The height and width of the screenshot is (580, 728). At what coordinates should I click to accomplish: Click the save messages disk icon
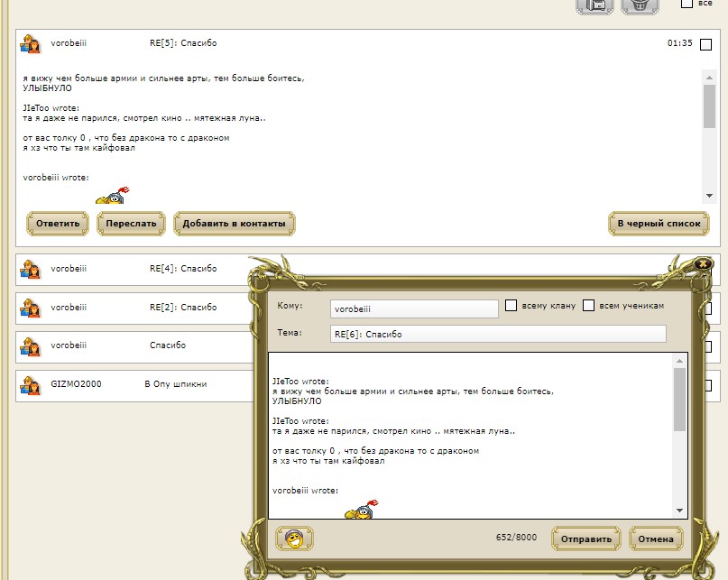click(594, 5)
